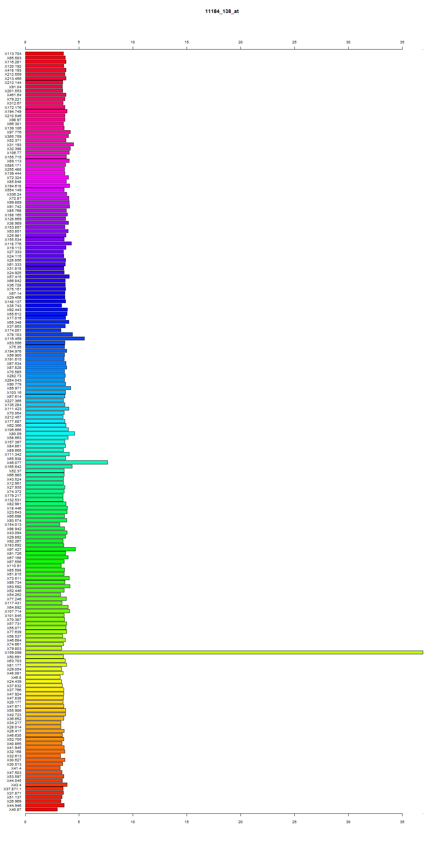Click the 'X12.951' row label
Viewport: 434px width, 868px height.
tap(14, 483)
